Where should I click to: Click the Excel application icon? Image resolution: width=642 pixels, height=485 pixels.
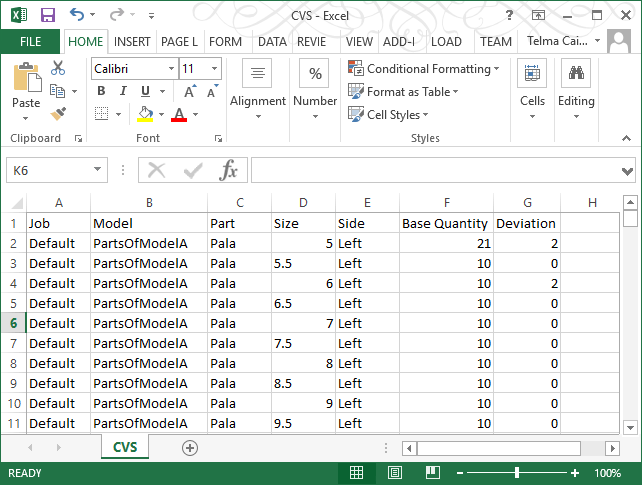[x=19, y=15]
